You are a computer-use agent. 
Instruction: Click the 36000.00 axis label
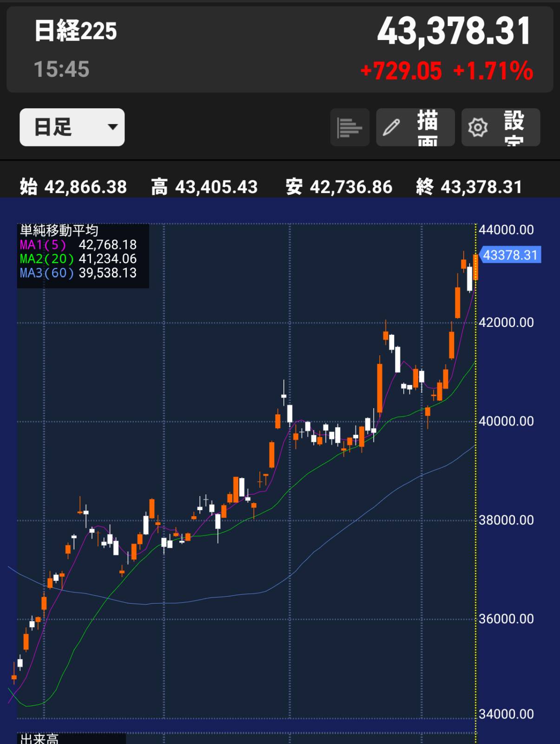click(507, 619)
